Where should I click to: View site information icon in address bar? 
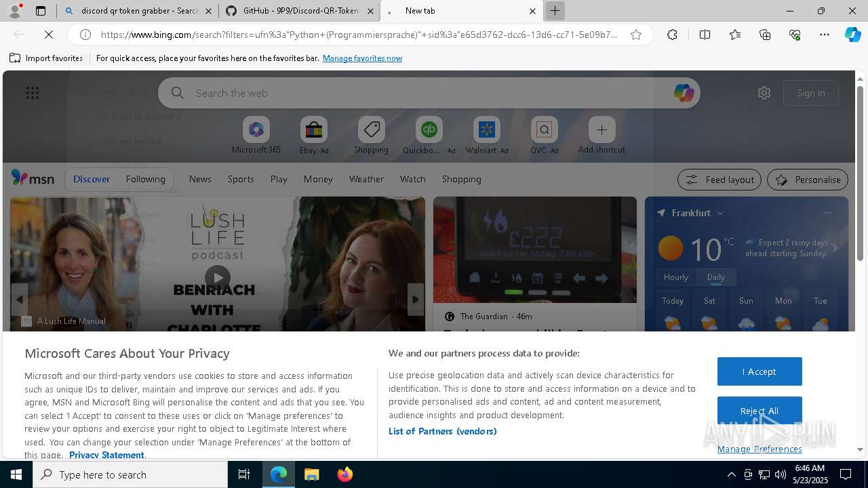click(x=85, y=35)
